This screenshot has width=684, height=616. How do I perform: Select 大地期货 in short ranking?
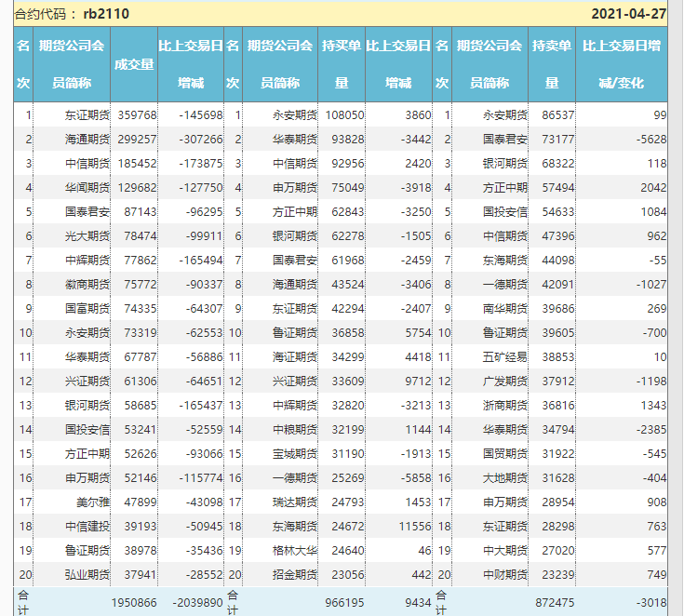click(505, 478)
